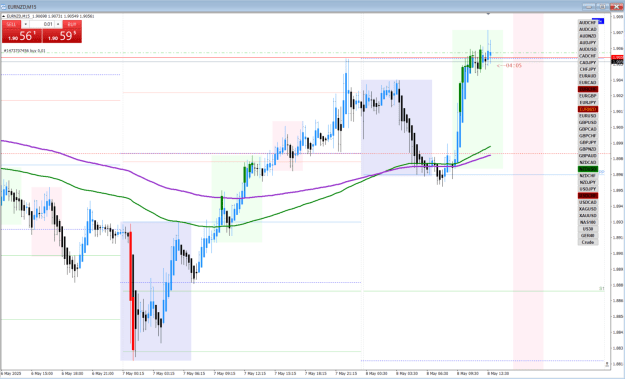The width and height of the screenshot is (625, 379).
Task: Select the open buy order label text
Action: (25, 51)
